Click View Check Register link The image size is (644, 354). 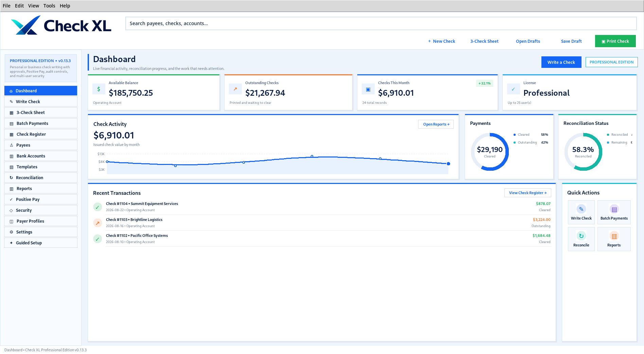[527, 193]
